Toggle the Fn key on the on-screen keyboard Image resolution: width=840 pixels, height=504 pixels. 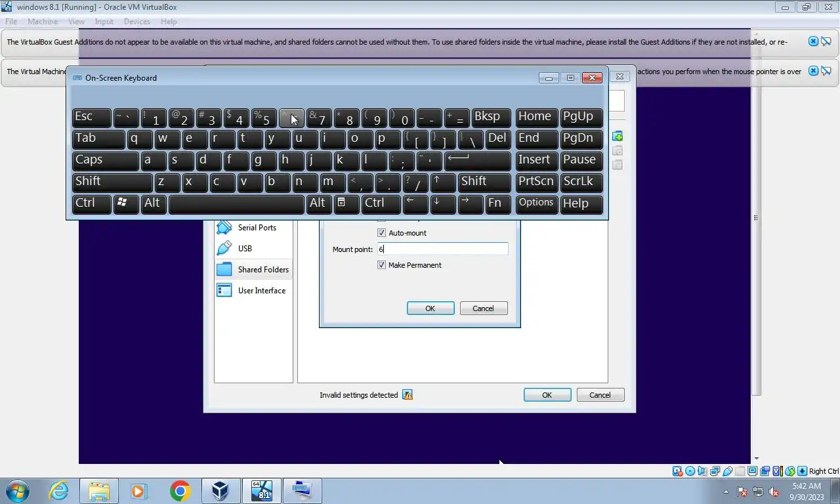(x=498, y=204)
